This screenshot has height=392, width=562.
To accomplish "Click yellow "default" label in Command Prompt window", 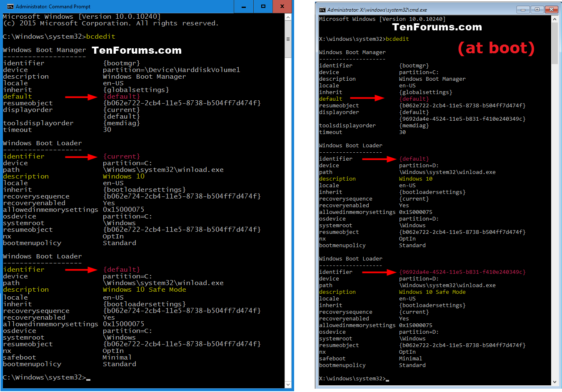I will pos(17,97).
